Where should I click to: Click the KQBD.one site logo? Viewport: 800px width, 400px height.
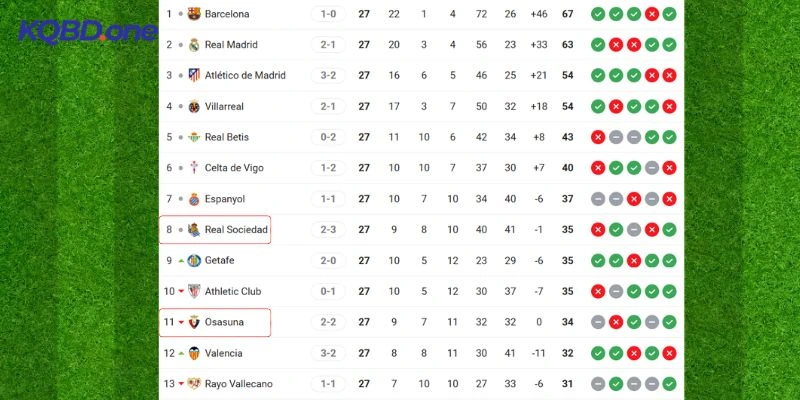pyautogui.click(x=87, y=32)
